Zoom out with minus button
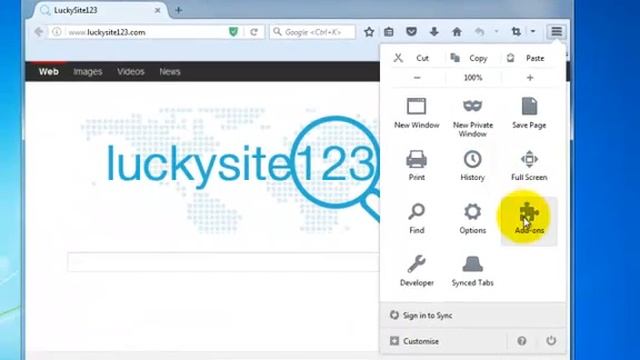640x360 pixels. (417, 78)
